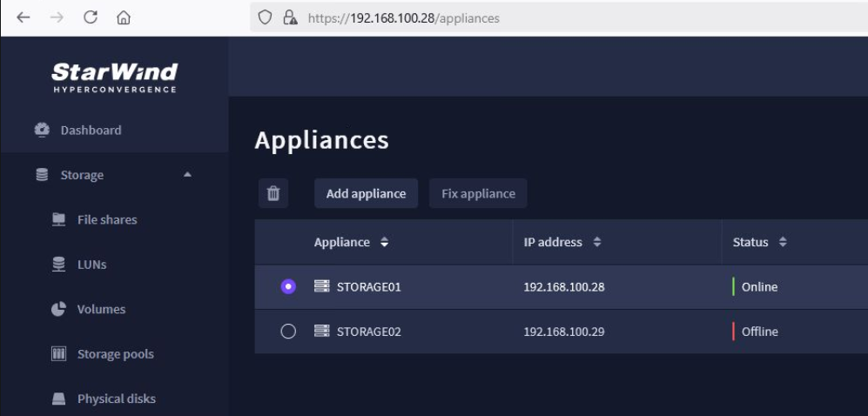Click the Fix appliance button

click(478, 193)
